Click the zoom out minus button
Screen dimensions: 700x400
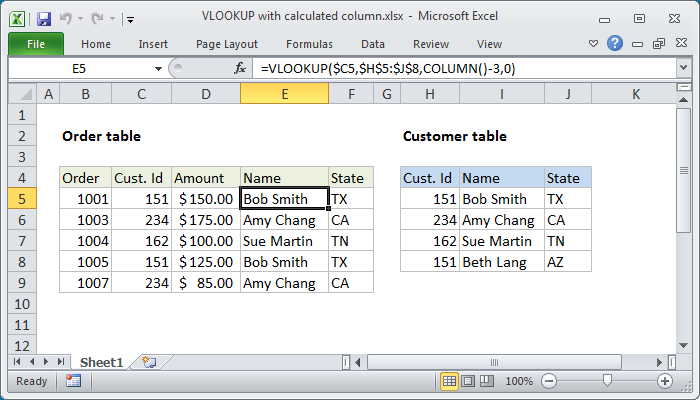pyautogui.click(x=549, y=381)
